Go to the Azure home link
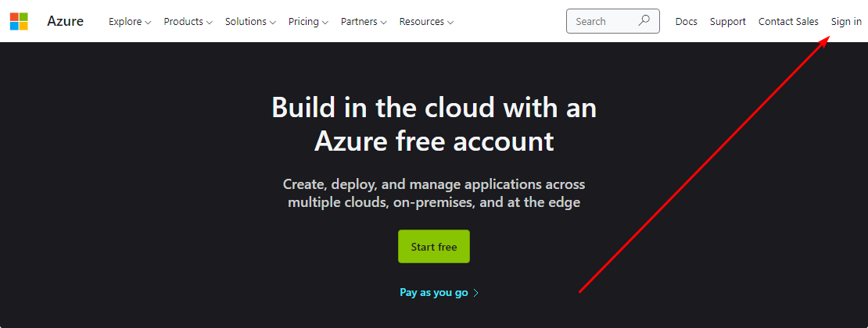Image resolution: width=868 pixels, height=328 pixels. tap(65, 21)
